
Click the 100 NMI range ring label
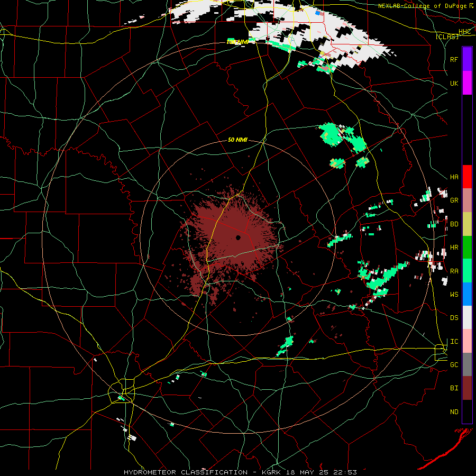(237, 42)
